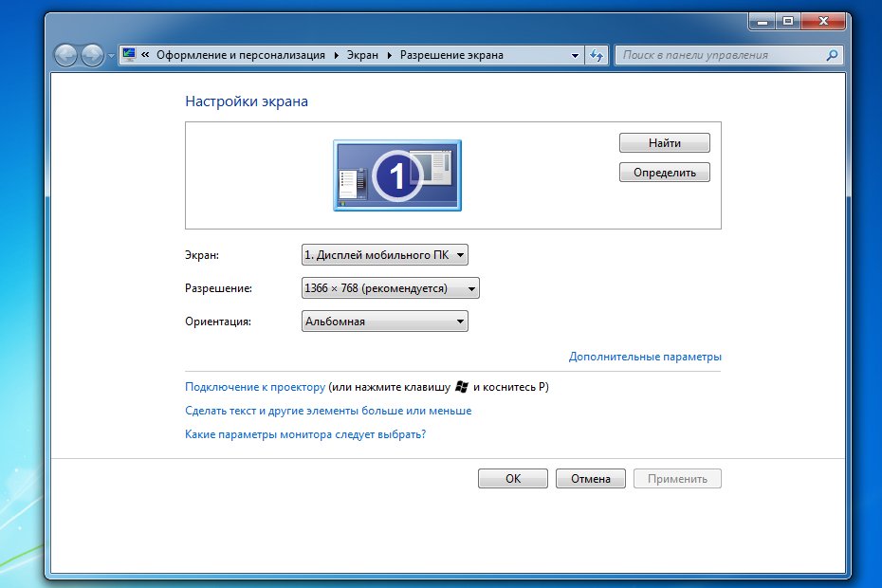Expand the Ориентация dropdown set to Альбомная
The width and height of the screenshot is (882, 588).
tap(384, 322)
